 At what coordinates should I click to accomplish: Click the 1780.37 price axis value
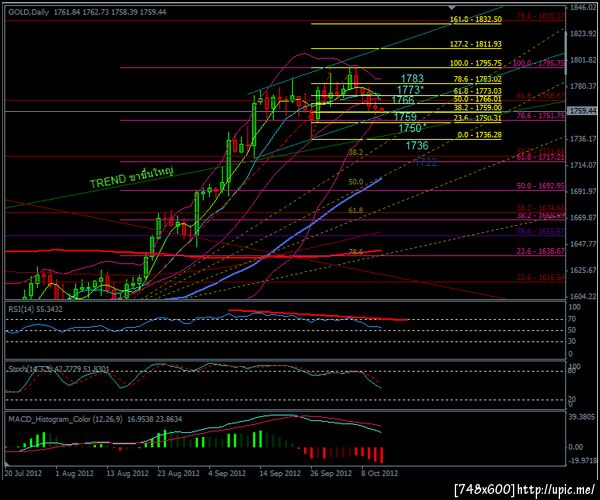583,86
